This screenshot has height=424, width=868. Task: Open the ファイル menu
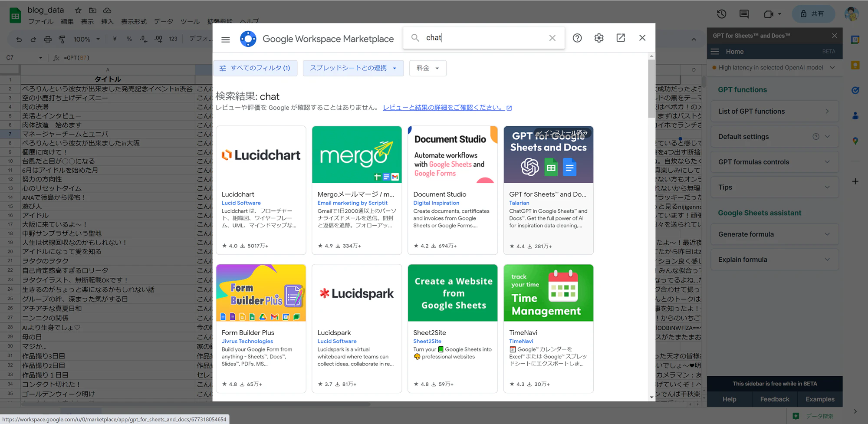[x=41, y=21]
